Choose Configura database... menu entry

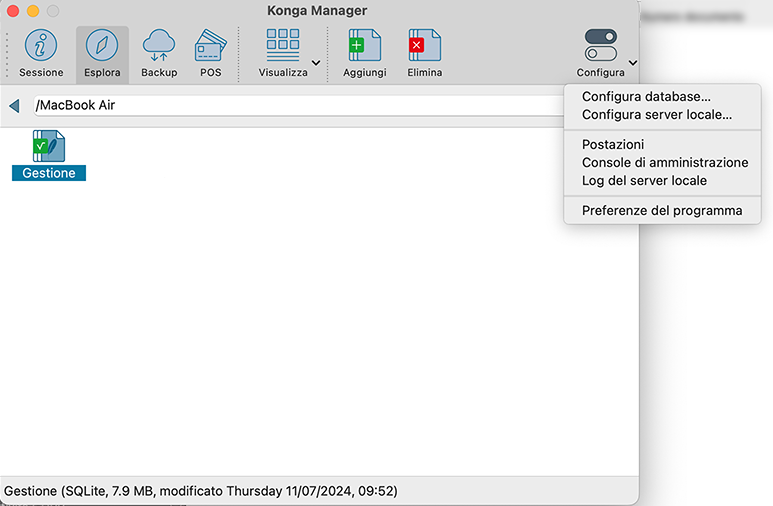pyautogui.click(x=646, y=97)
